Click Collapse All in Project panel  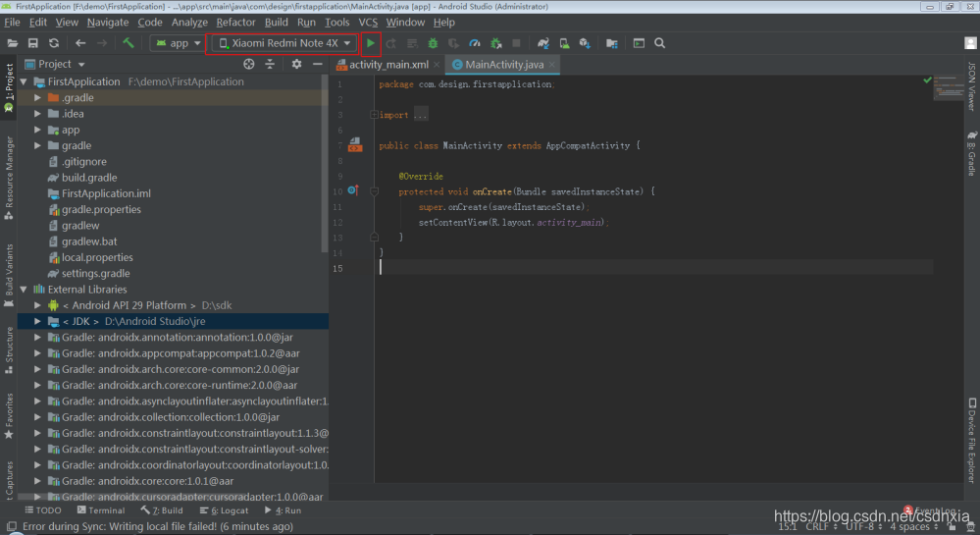270,64
